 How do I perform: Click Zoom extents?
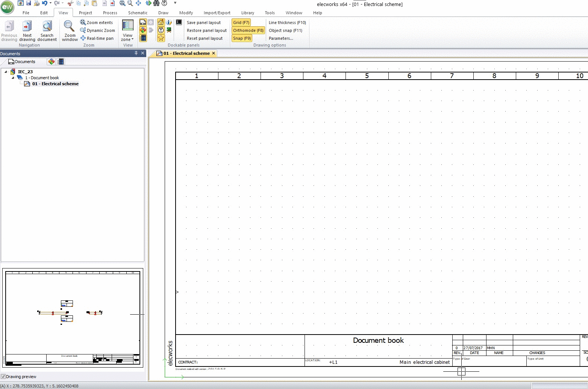point(96,23)
